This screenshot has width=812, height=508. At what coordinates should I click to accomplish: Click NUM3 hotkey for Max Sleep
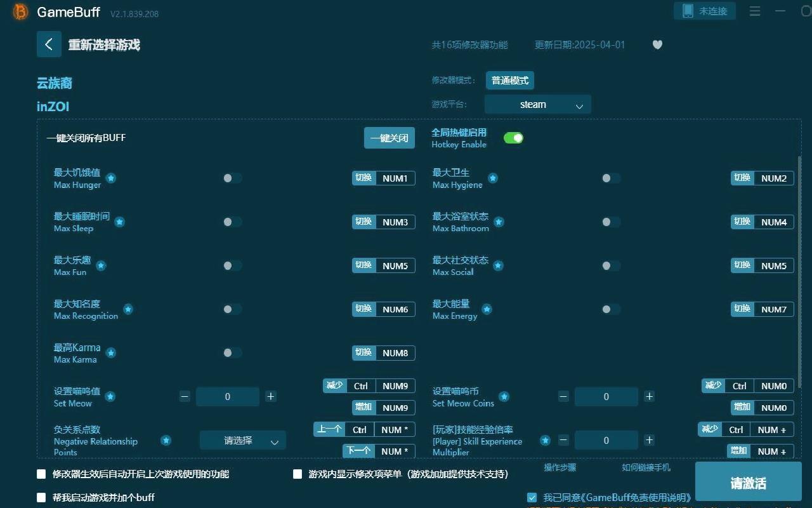point(384,222)
